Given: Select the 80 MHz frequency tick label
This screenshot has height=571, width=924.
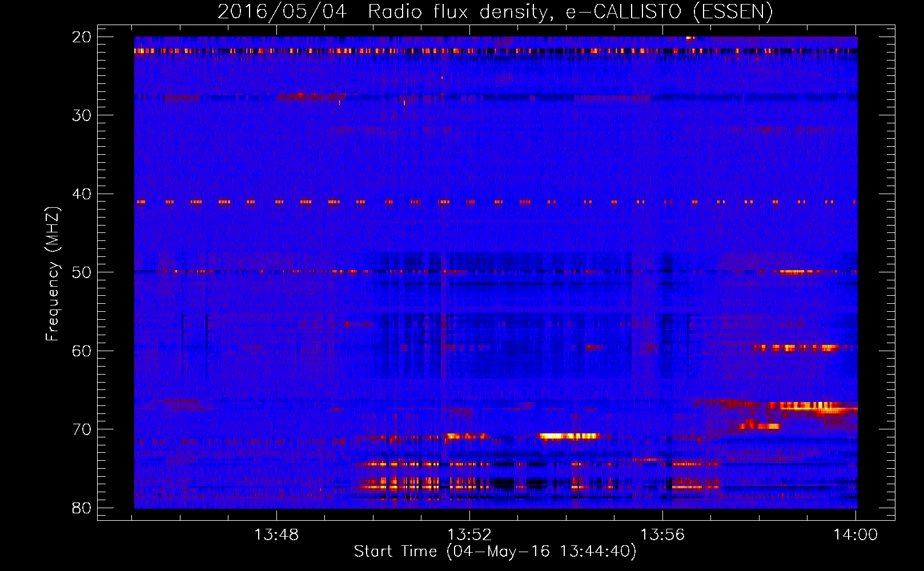Looking at the screenshot, I should click(x=82, y=508).
